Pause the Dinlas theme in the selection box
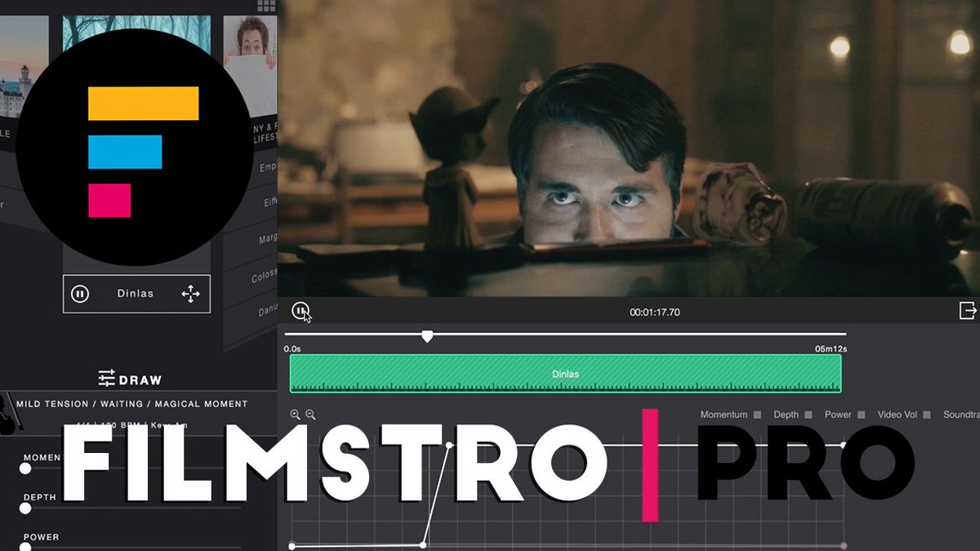 click(x=80, y=294)
